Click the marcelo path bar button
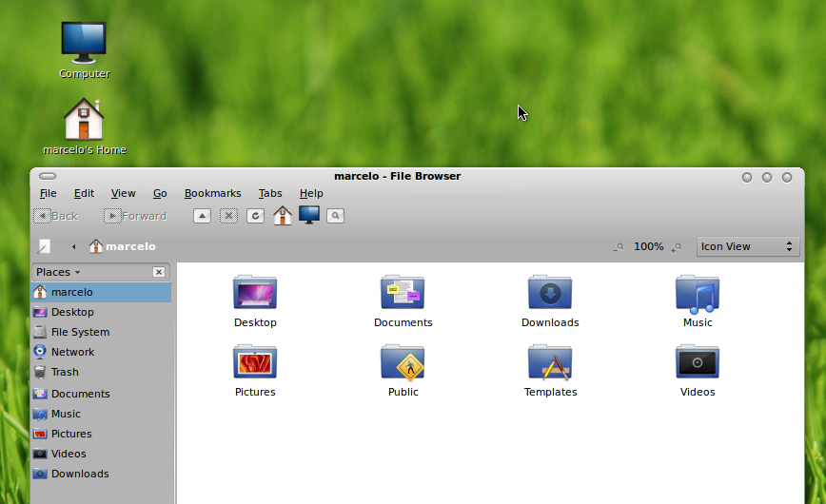This screenshot has height=504, width=826. [123, 246]
